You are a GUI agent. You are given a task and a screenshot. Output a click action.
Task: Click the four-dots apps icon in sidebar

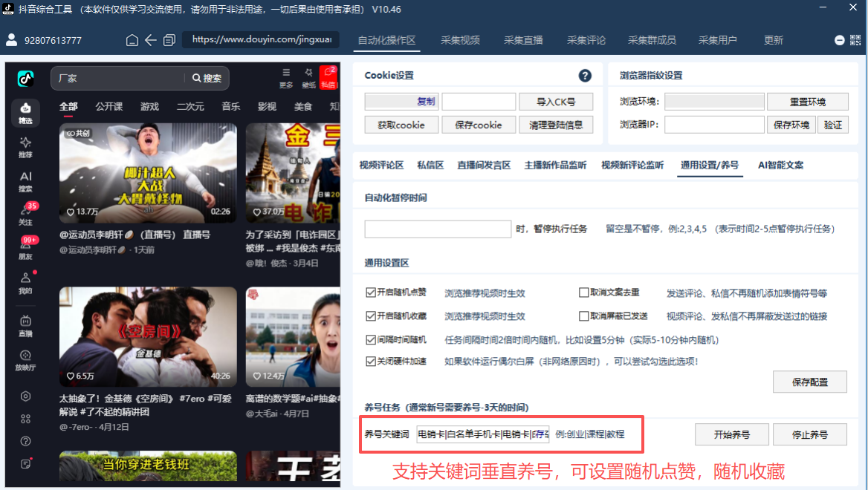[25, 419]
